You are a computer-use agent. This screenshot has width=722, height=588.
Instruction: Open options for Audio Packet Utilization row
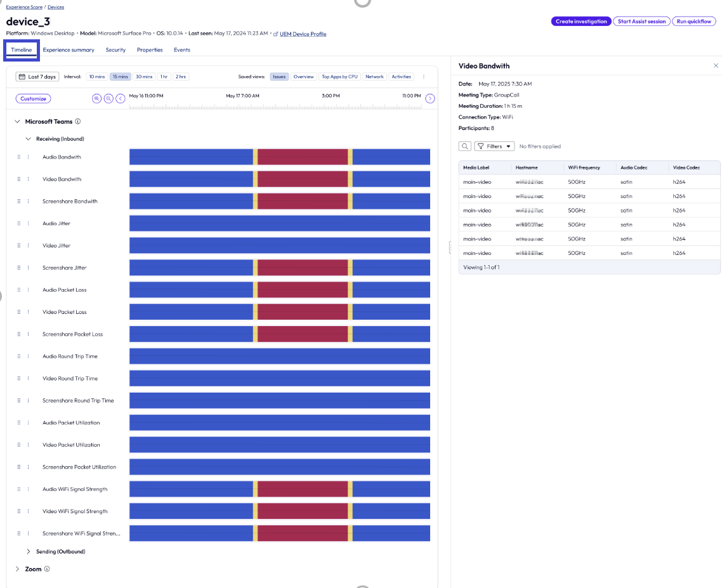pos(28,422)
